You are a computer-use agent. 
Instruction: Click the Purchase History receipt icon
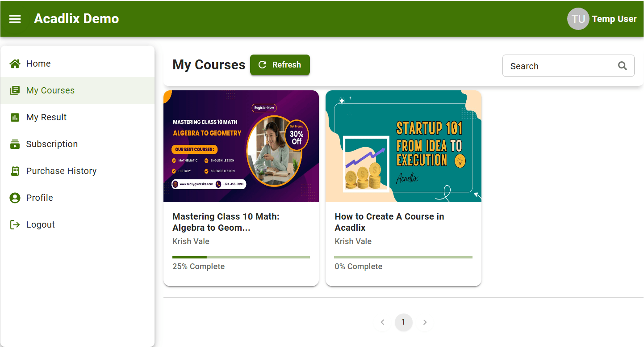coord(15,171)
